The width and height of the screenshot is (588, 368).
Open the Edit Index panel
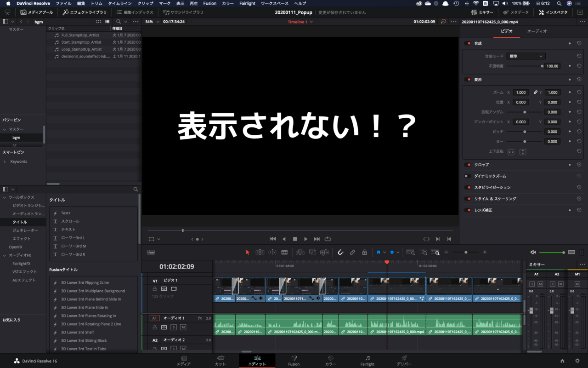click(135, 12)
